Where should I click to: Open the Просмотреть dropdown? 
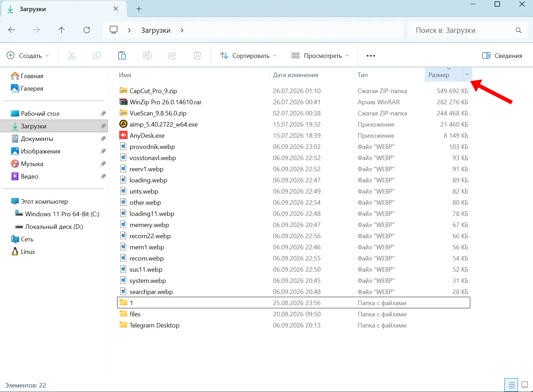point(320,55)
